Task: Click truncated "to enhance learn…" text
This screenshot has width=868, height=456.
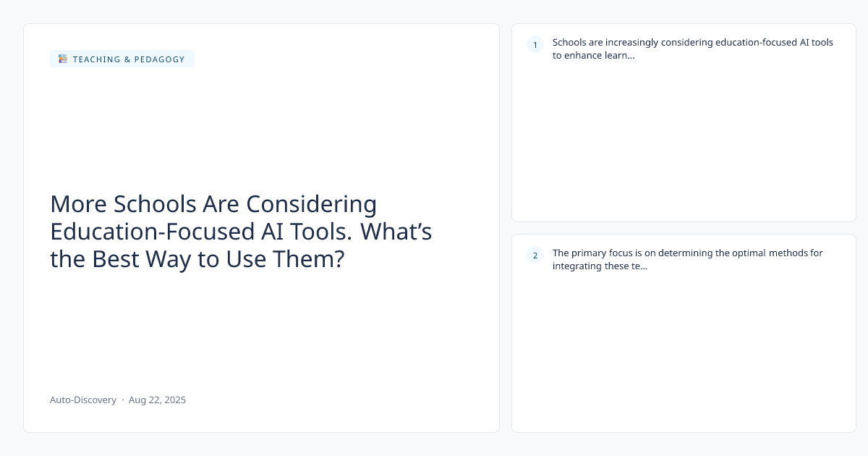Action: coord(593,56)
